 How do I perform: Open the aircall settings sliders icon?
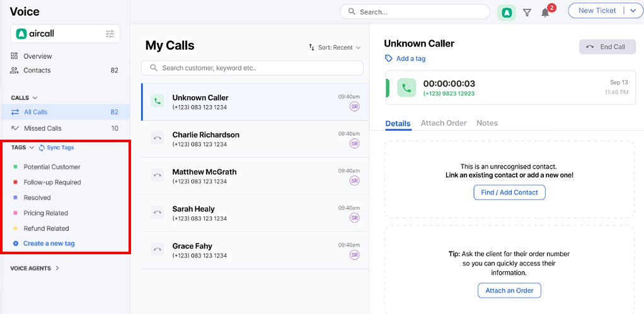110,34
